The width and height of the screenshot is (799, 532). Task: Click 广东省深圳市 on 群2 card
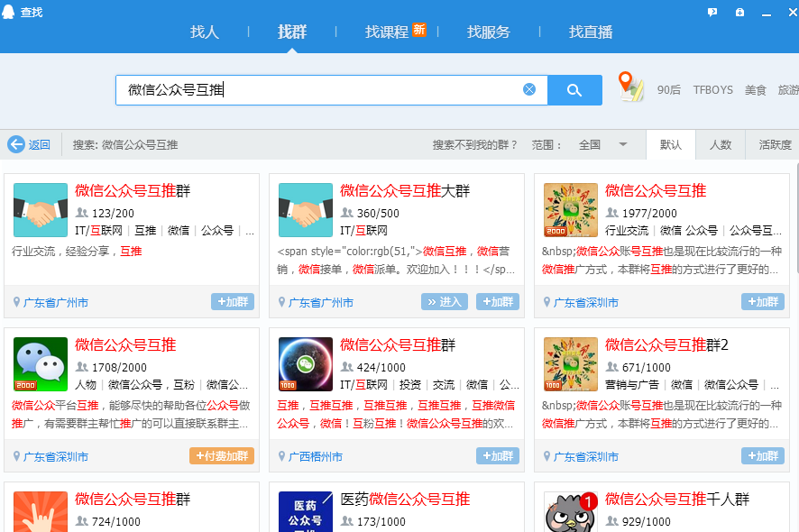tap(585, 456)
